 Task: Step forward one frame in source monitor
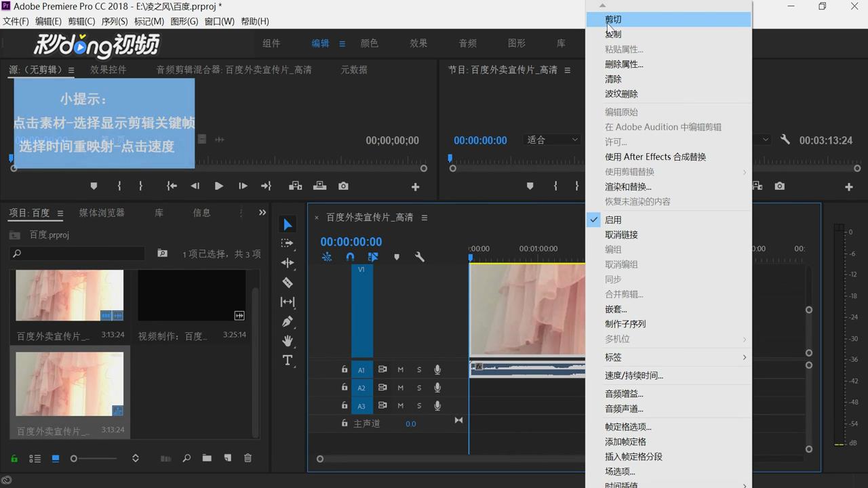pyautogui.click(x=243, y=186)
